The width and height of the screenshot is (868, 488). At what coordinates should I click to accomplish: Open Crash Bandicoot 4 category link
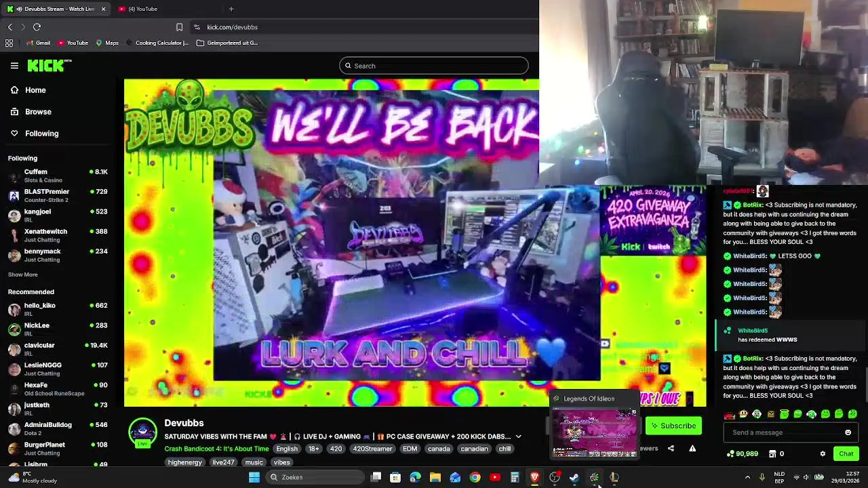tap(216, 449)
